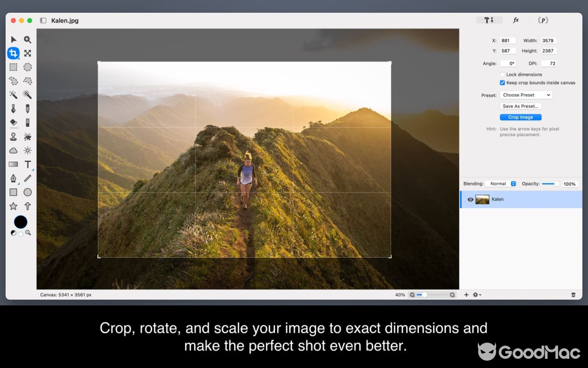Screen dimensions: 588x368
Task: Grab the Clone Stamp tool
Action: point(13,137)
